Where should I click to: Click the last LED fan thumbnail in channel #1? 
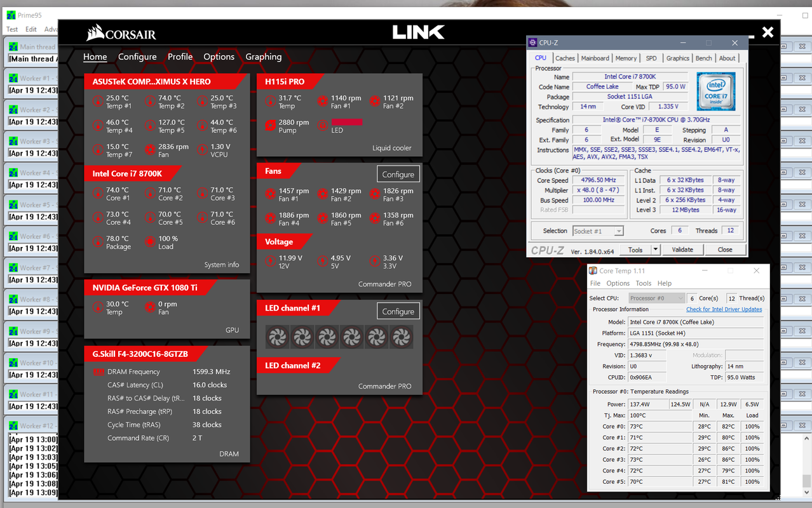[x=401, y=337]
